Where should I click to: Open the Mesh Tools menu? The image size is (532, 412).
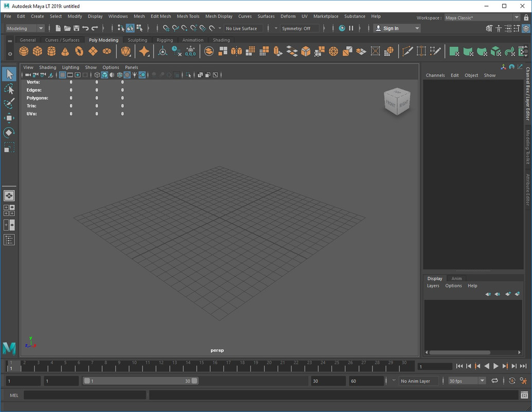[188, 16]
